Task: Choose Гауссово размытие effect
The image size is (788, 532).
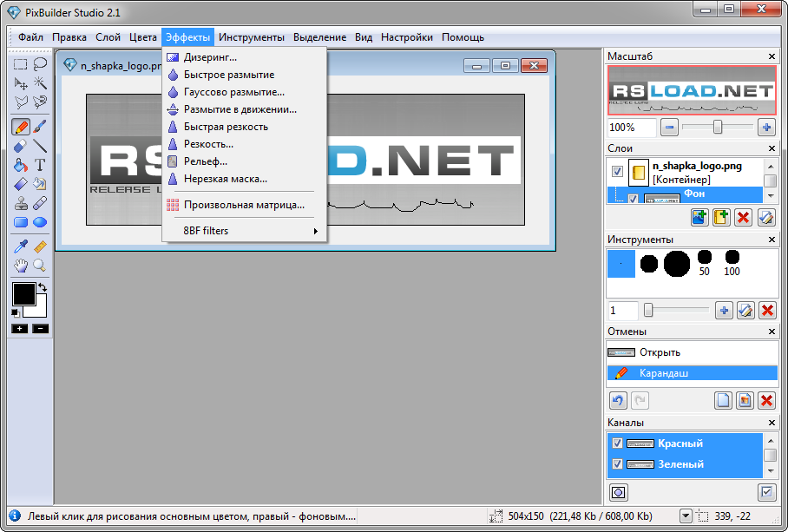Action: (x=245, y=92)
